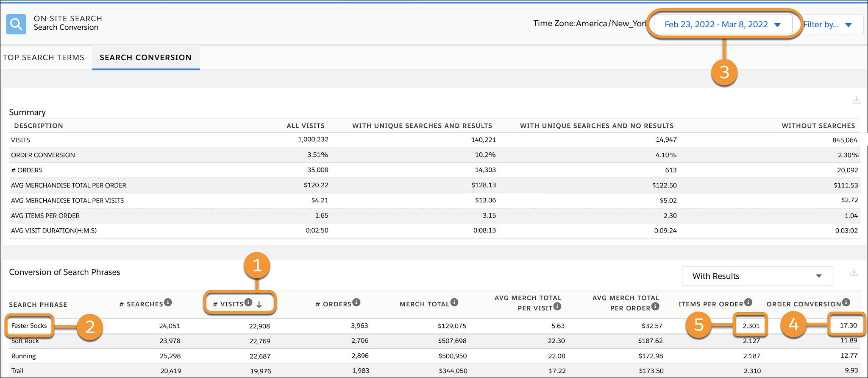This screenshot has width=868, height=378.
Task: Open the With Results dropdown
Action: pos(757,276)
